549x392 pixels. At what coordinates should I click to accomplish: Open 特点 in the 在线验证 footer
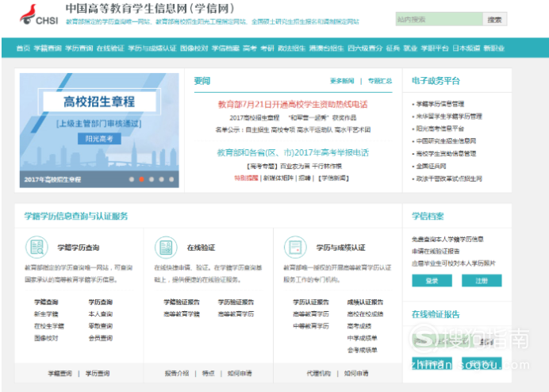point(209,374)
